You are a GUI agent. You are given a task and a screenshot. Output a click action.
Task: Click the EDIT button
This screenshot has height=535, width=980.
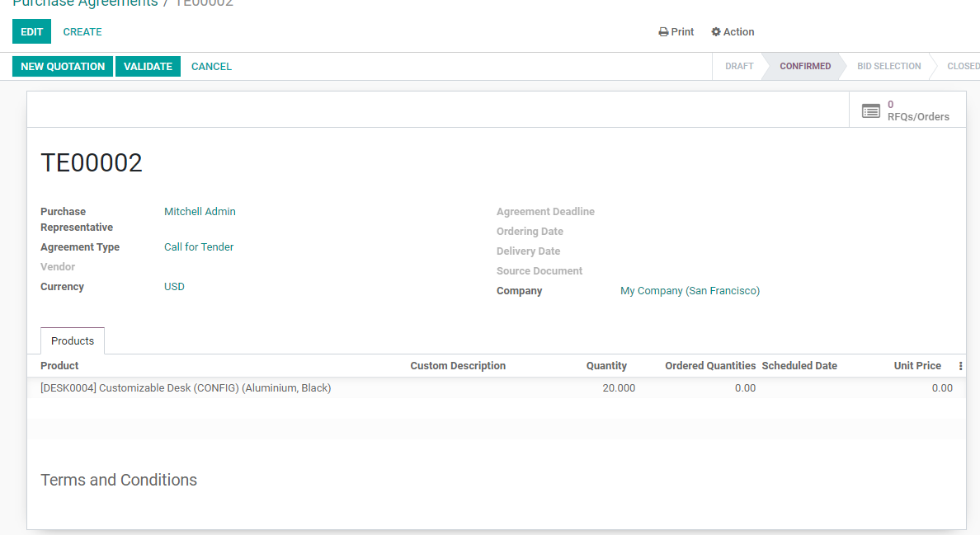click(x=31, y=32)
